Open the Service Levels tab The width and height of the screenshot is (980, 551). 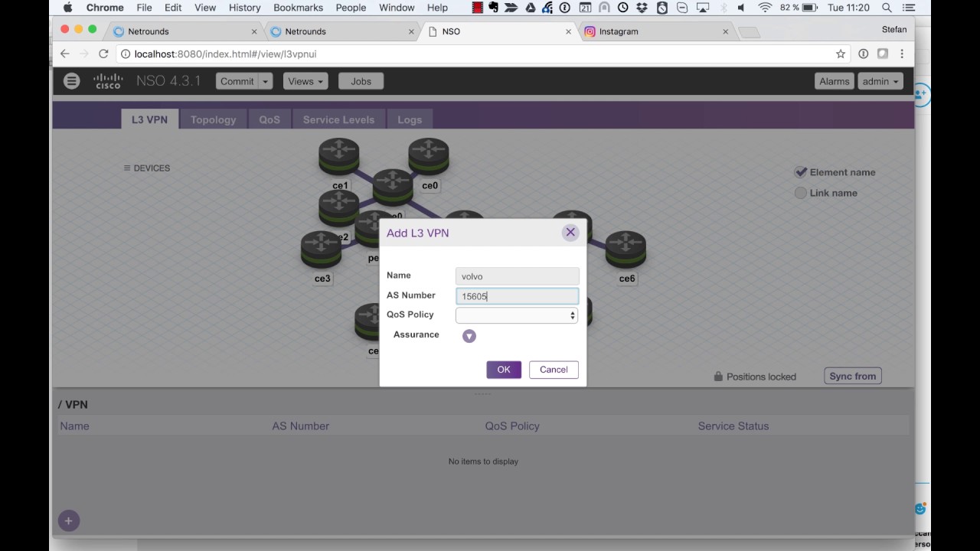[338, 119]
